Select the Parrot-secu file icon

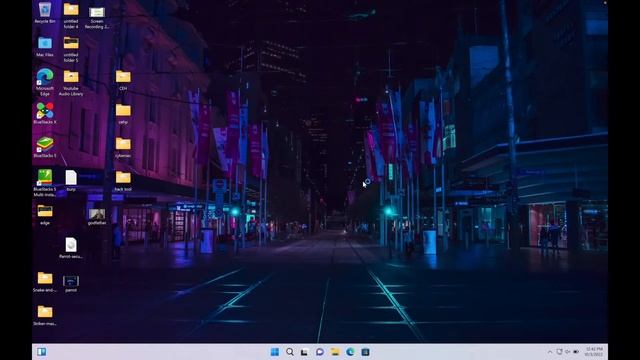pos(71,248)
